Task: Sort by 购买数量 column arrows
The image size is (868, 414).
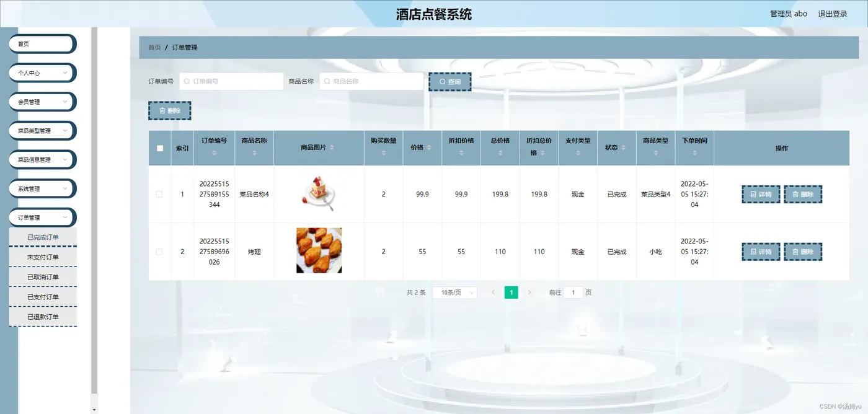Action: (x=383, y=152)
